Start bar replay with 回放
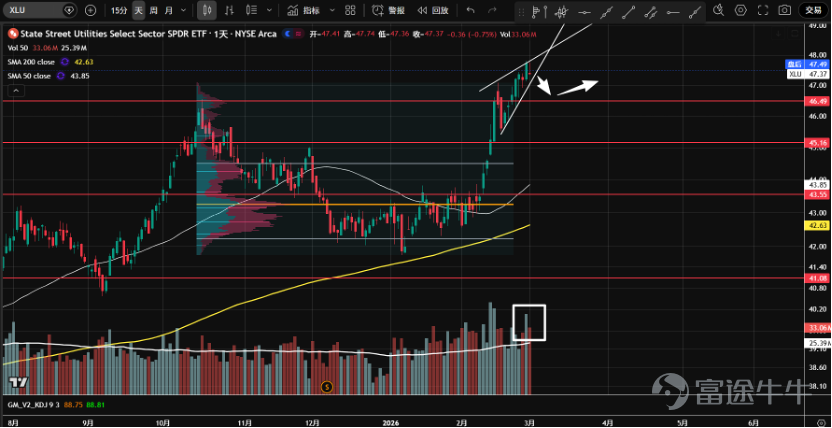The width and height of the screenshot is (832, 428). 432,10
